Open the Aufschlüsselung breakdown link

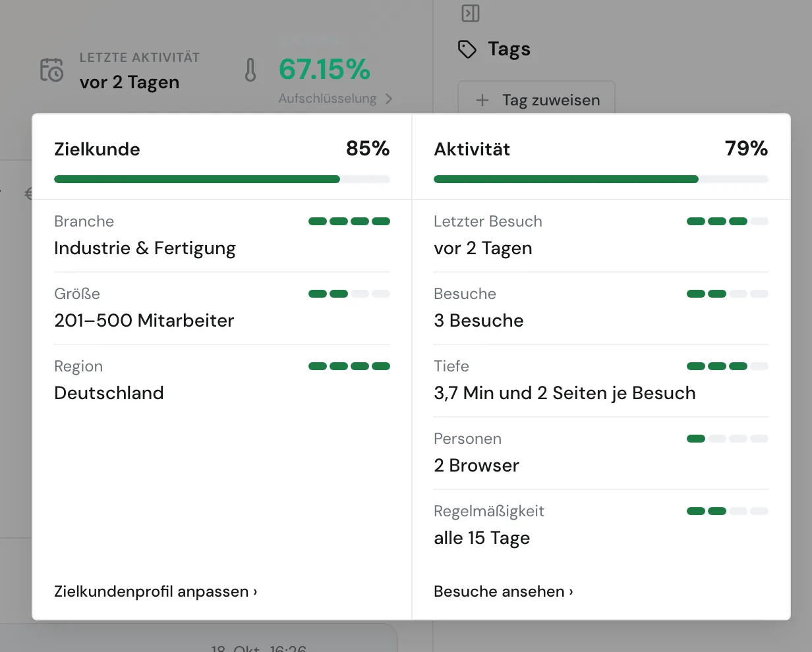coord(335,99)
